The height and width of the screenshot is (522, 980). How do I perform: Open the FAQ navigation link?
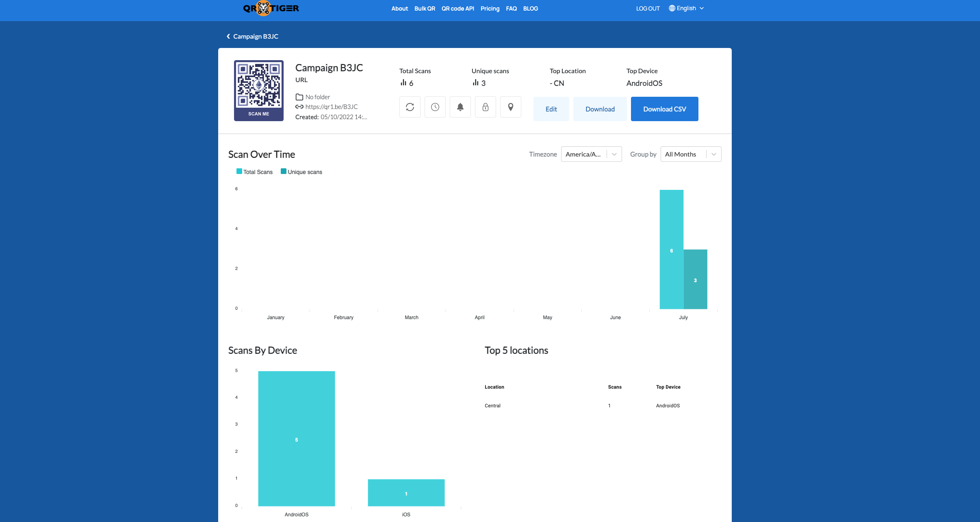(x=511, y=9)
